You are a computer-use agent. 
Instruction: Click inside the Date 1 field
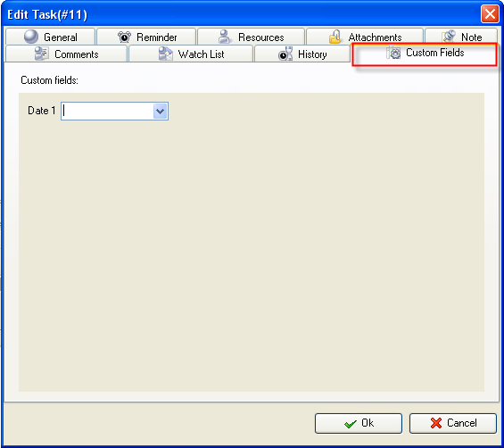(107, 112)
